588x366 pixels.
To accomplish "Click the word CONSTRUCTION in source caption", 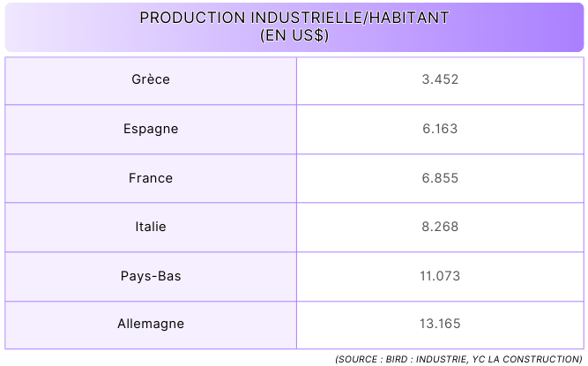I will tap(540, 359).
